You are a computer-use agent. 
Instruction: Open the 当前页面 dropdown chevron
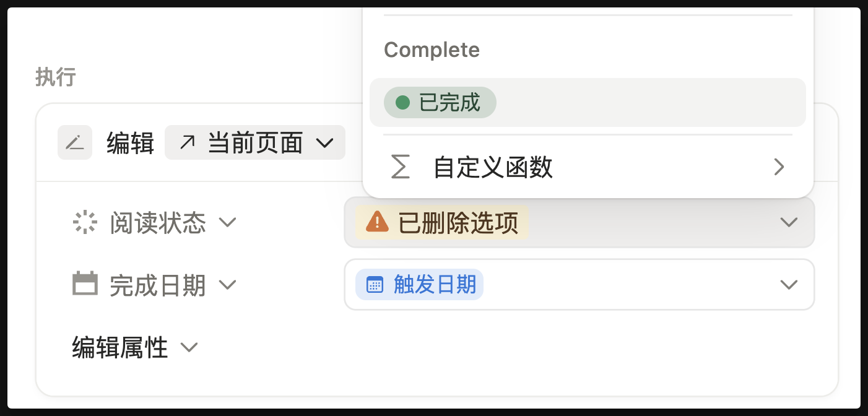pos(325,143)
